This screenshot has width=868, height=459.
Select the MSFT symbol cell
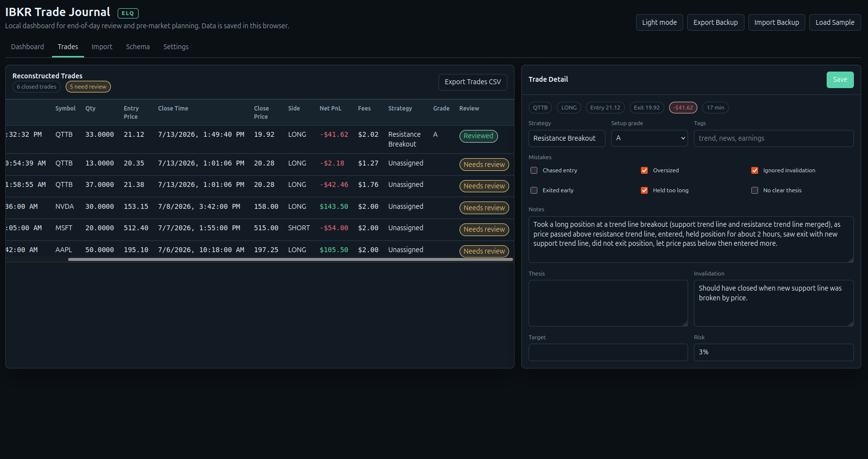[x=64, y=228]
